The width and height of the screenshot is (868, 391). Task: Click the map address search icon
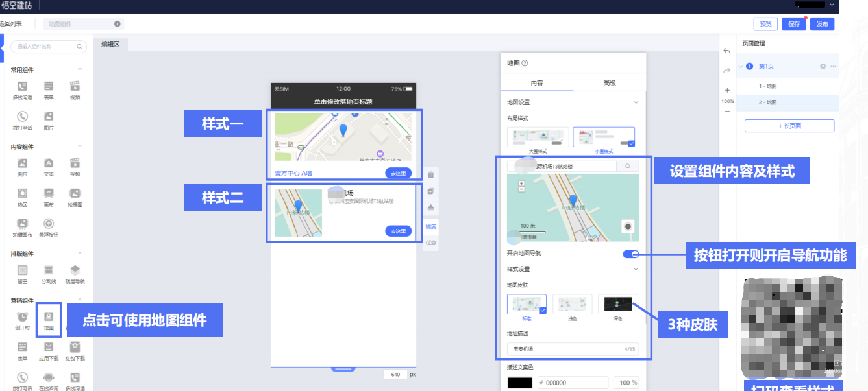tap(627, 166)
